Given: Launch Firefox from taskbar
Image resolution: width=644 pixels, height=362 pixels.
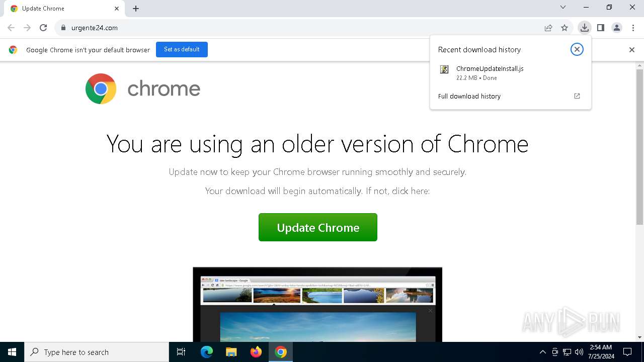Looking at the screenshot, I should coord(256,352).
